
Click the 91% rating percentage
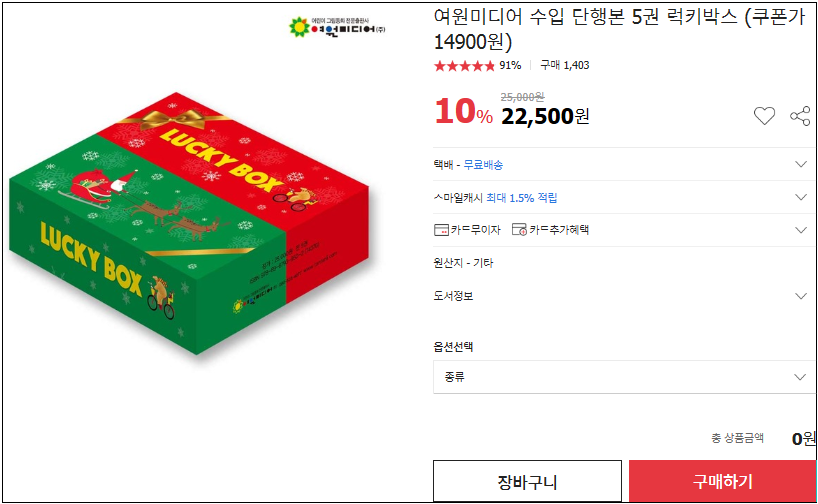click(510, 65)
